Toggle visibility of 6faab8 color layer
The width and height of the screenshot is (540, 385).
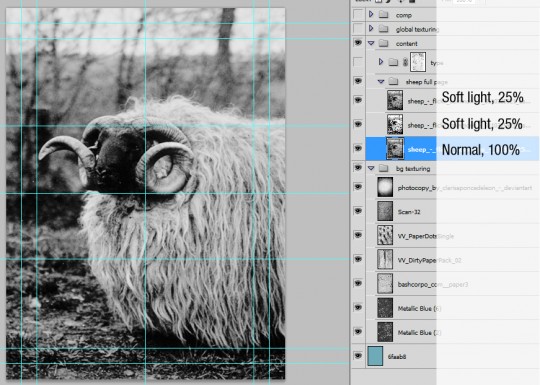pos(358,355)
